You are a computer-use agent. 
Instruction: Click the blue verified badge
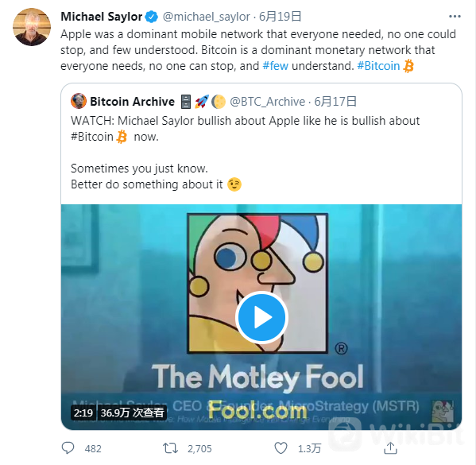point(152,17)
